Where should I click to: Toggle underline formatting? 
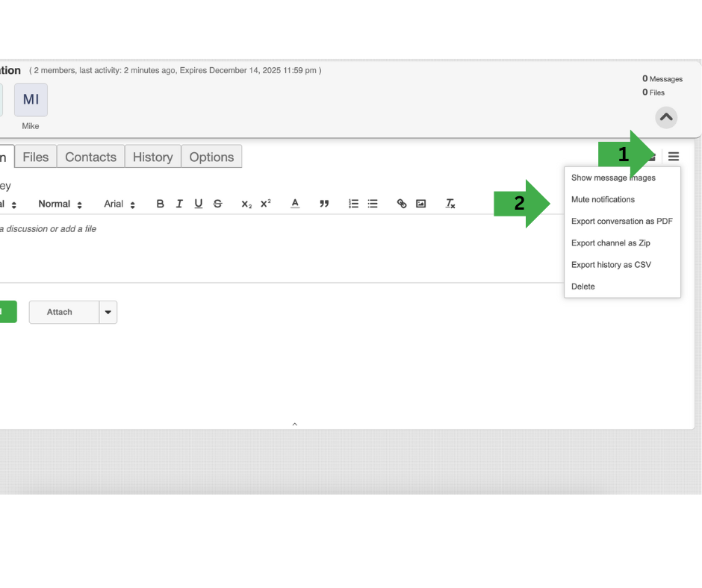click(x=199, y=204)
